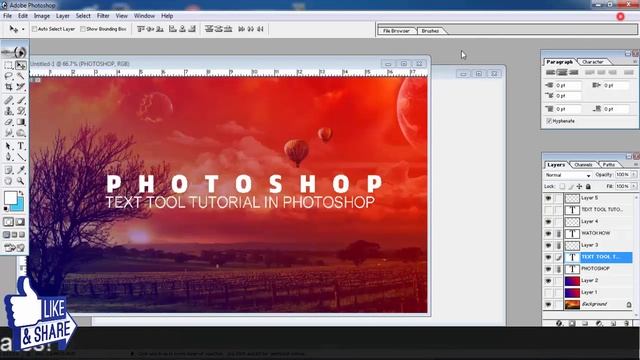Click the center-align paragraph button
Screen dimensions: 640x360
tap(562, 72)
